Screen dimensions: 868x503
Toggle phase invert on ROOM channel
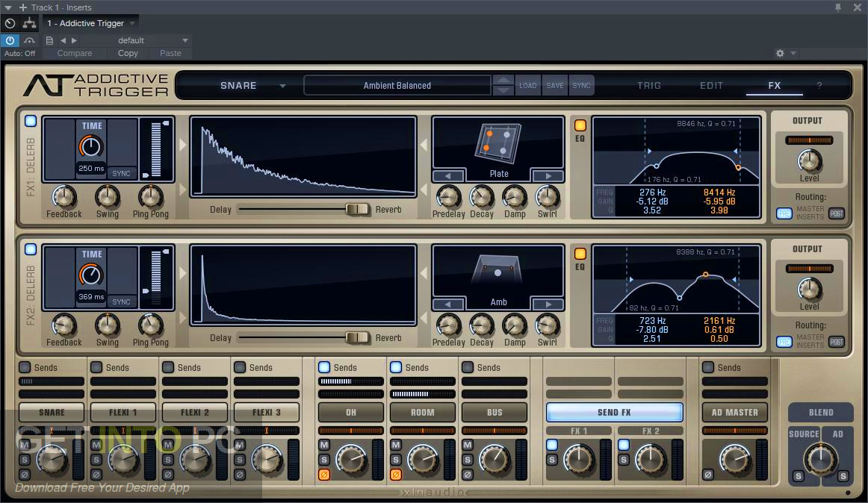396,474
